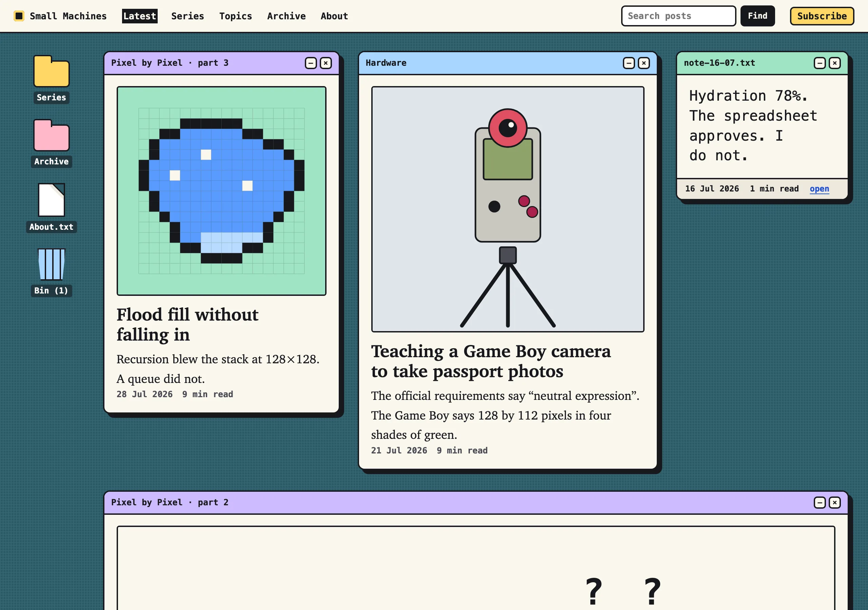Click the Find button
868x610 pixels.
(x=757, y=16)
